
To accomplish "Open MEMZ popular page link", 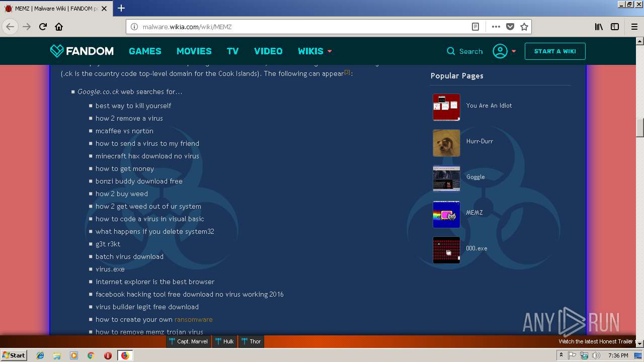I will pyautogui.click(x=474, y=213).
